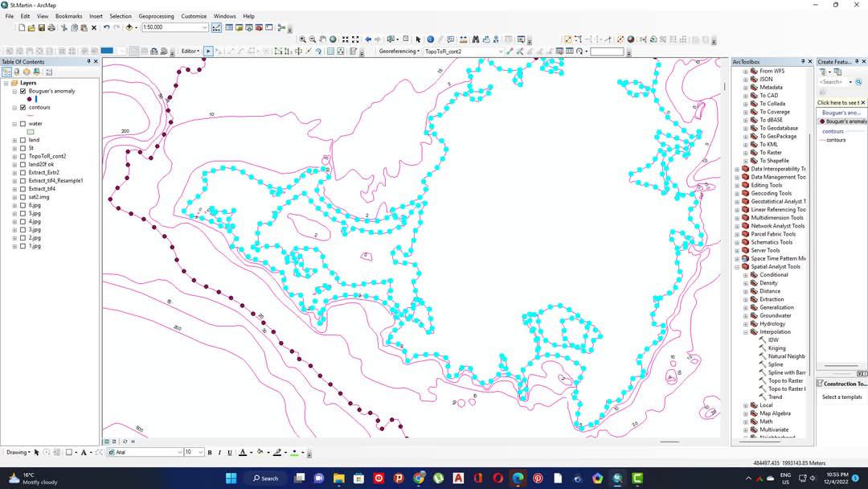Open the File menu
Screen dimensions: 868x489
tap(10, 16)
